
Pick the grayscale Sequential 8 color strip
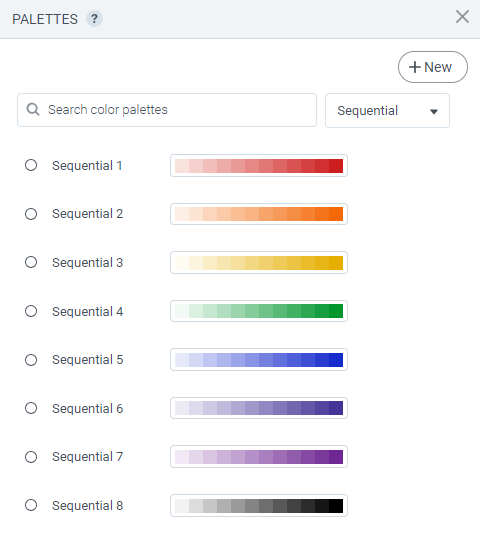(x=259, y=506)
